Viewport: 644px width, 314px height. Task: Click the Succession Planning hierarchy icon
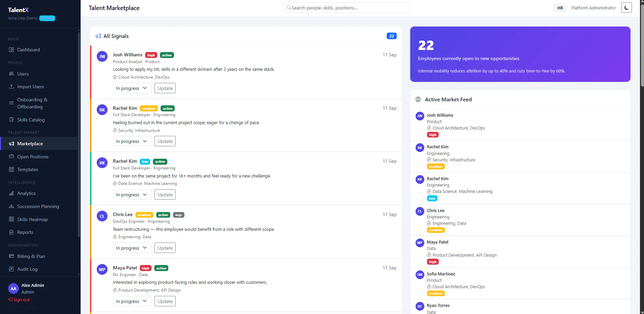click(11, 206)
